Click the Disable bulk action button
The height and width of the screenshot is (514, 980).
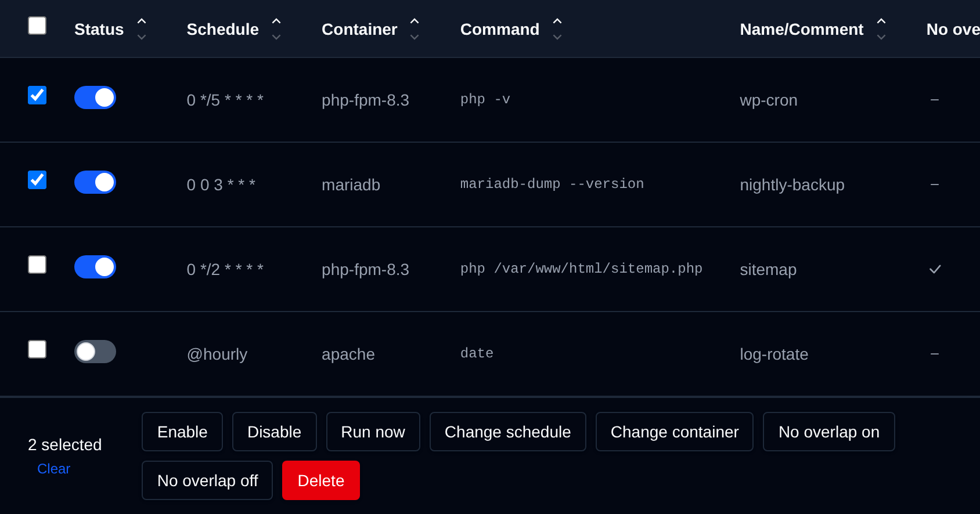pyautogui.click(x=275, y=432)
